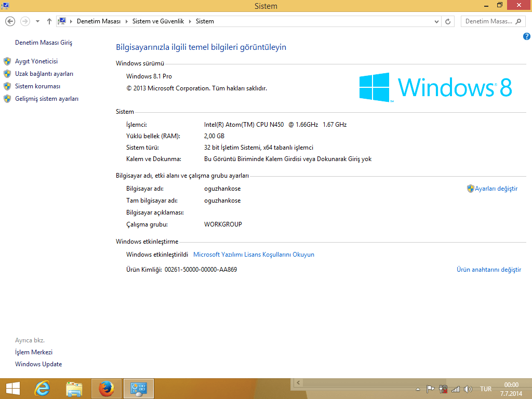Click Ayarları değiştir link

tap(496, 189)
